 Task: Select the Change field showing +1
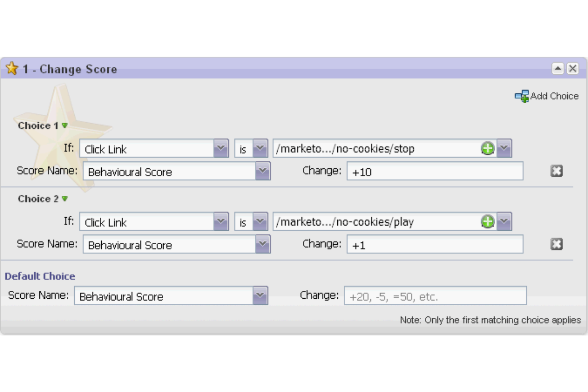[x=435, y=244]
